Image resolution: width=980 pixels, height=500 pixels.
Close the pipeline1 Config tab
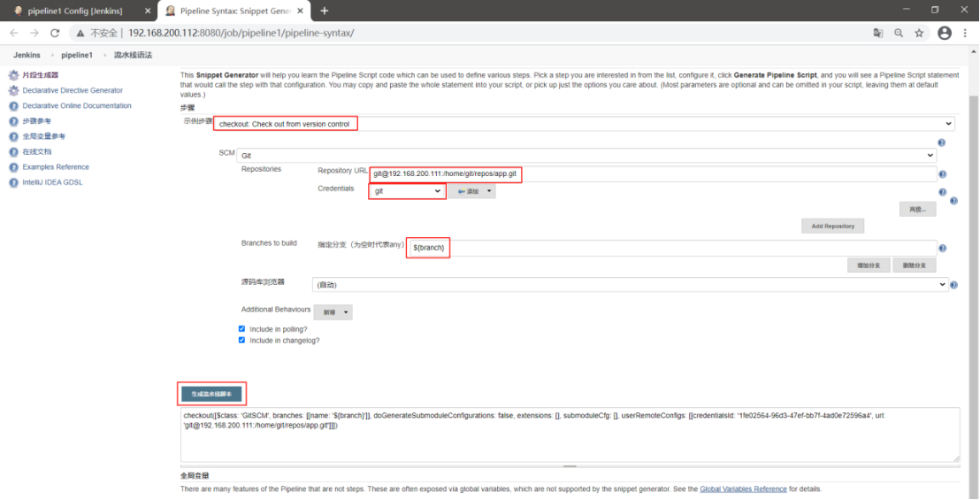click(148, 12)
